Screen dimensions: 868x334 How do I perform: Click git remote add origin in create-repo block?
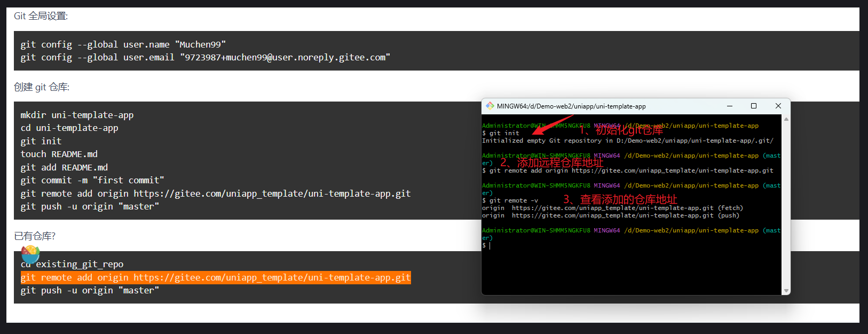[216, 193]
